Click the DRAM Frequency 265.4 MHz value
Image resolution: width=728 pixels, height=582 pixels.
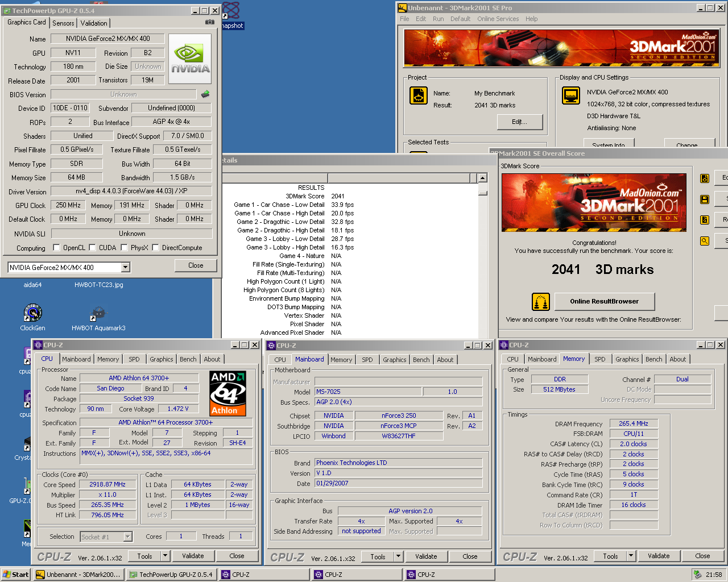634,423
